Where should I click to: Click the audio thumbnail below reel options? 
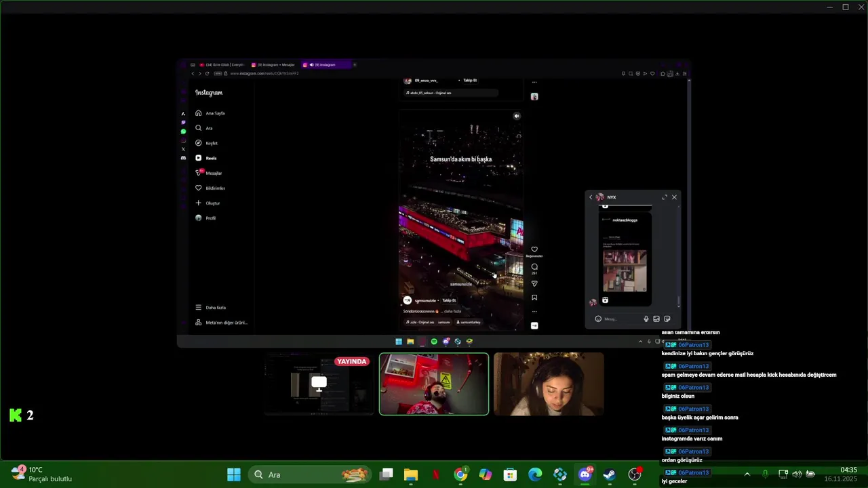(534, 325)
